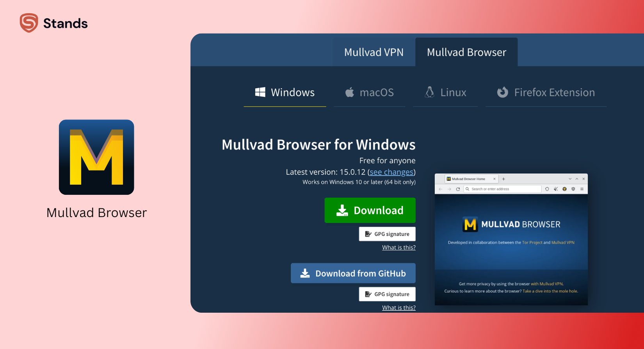Click the green Download button

(370, 210)
